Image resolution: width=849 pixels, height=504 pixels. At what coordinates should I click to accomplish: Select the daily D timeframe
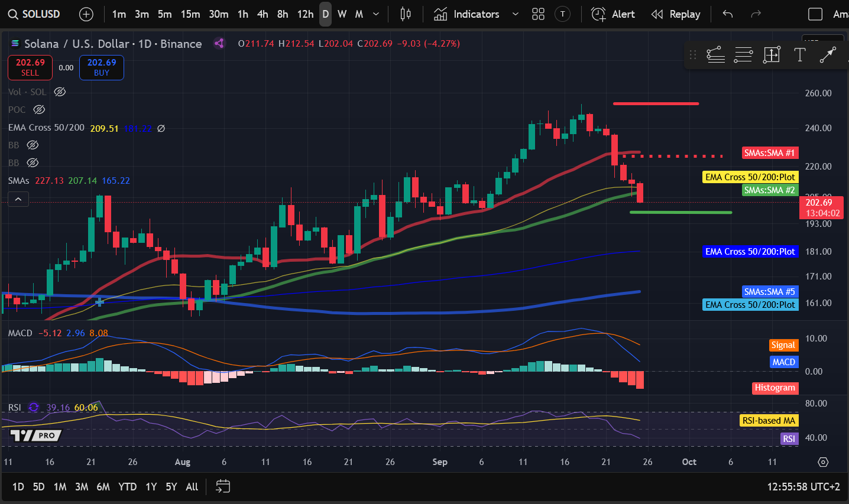click(x=326, y=14)
